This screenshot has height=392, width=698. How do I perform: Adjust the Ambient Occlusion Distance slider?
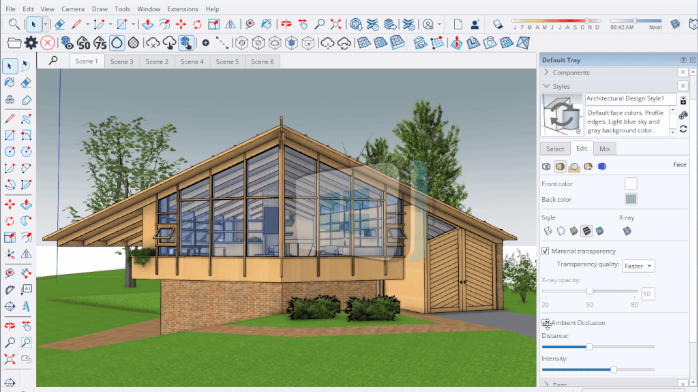(589, 346)
